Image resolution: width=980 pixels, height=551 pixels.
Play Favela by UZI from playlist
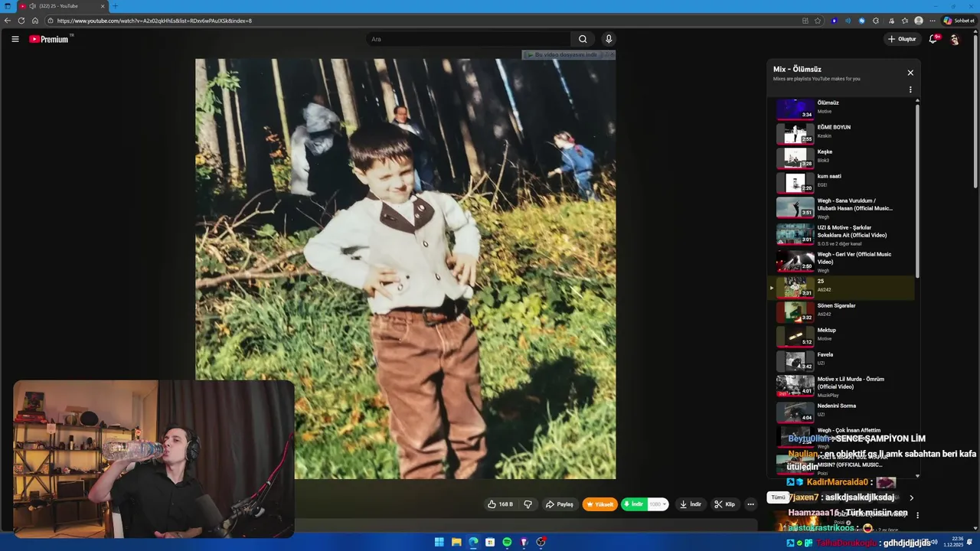click(842, 361)
